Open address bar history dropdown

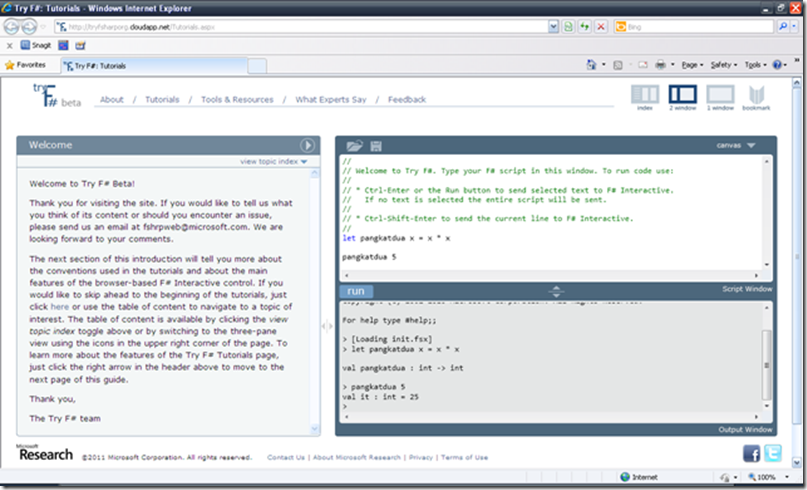pos(553,26)
